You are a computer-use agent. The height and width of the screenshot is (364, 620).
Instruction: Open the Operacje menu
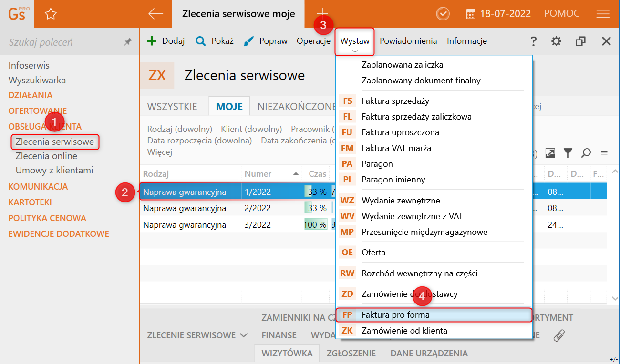[313, 41]
